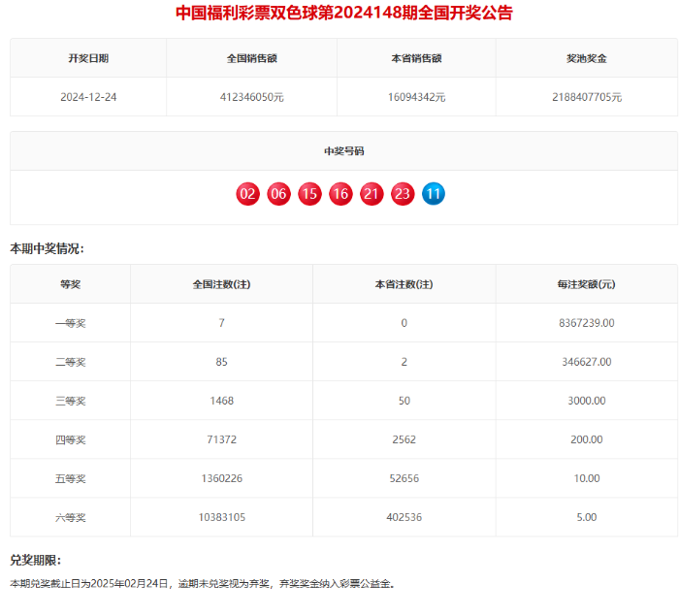The width and height of the screenshot is (679, 616).
Task: Select the 全国销售额 header cell
Action: coord(251,58)
